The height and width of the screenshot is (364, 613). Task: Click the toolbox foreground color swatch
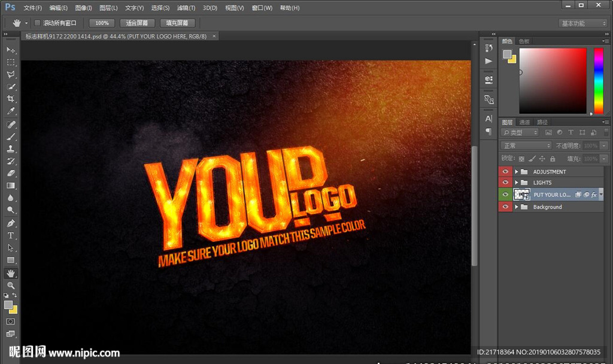[x=8, y=305]
